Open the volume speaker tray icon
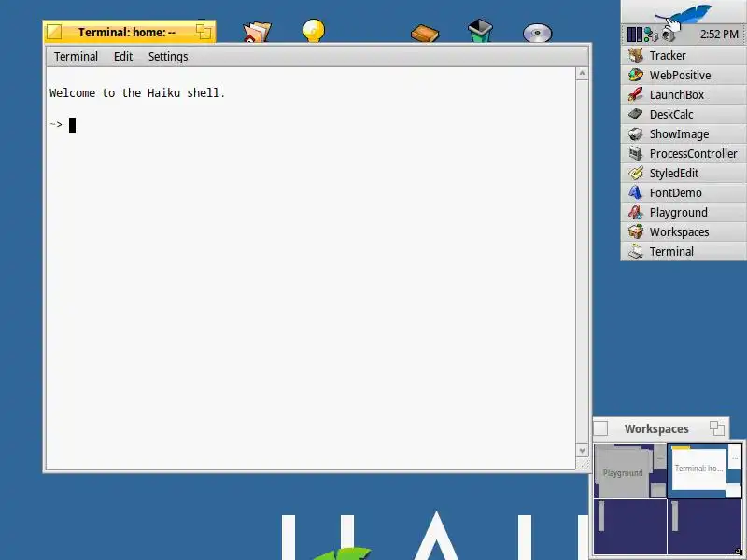This screenshot has width=747, height=560. [x=669, y=35]
